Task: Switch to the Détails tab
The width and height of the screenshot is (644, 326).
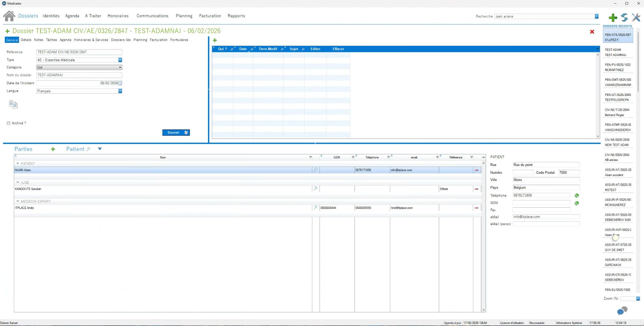Action: point(26,40)
